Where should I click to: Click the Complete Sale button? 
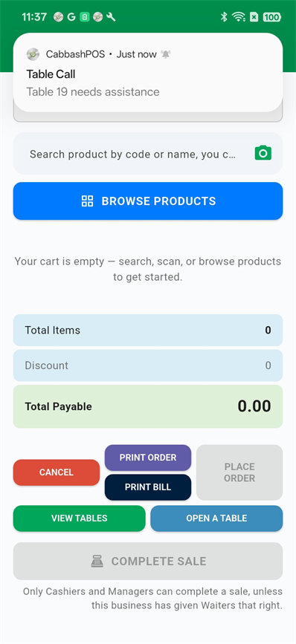click(148, 561)
